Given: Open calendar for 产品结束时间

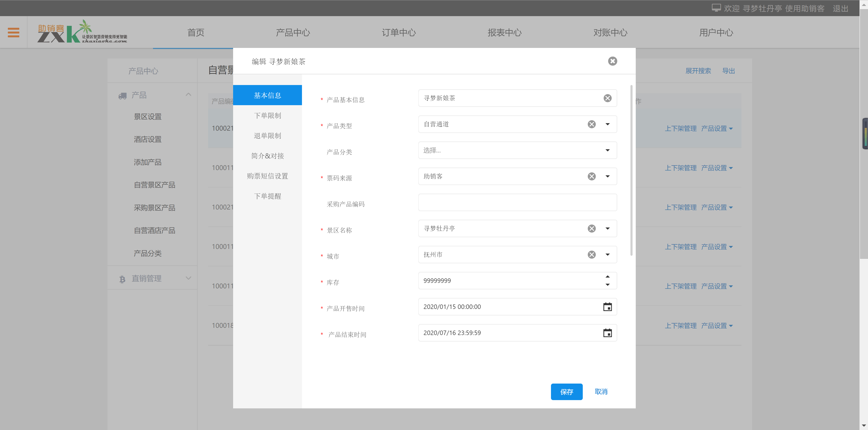Looking at the screenshot, I should 607,333.
